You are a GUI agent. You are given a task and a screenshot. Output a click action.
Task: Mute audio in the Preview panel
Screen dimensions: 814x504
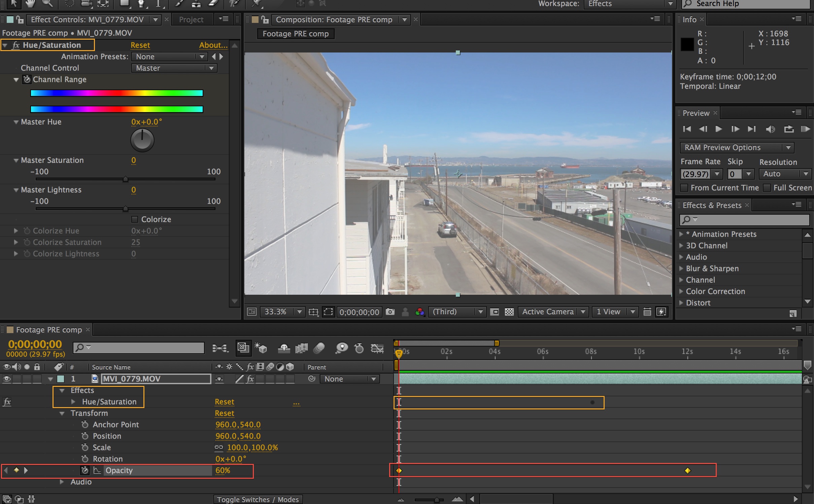770,129
